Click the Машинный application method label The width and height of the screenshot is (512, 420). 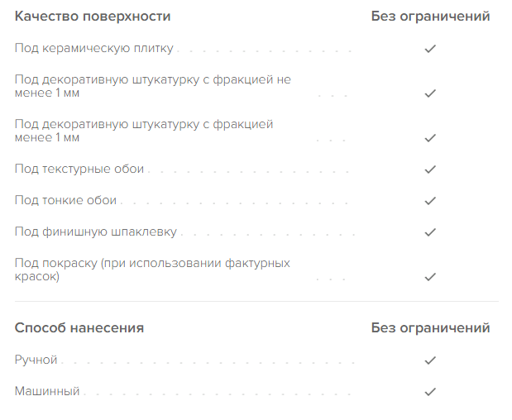point(47,391)
